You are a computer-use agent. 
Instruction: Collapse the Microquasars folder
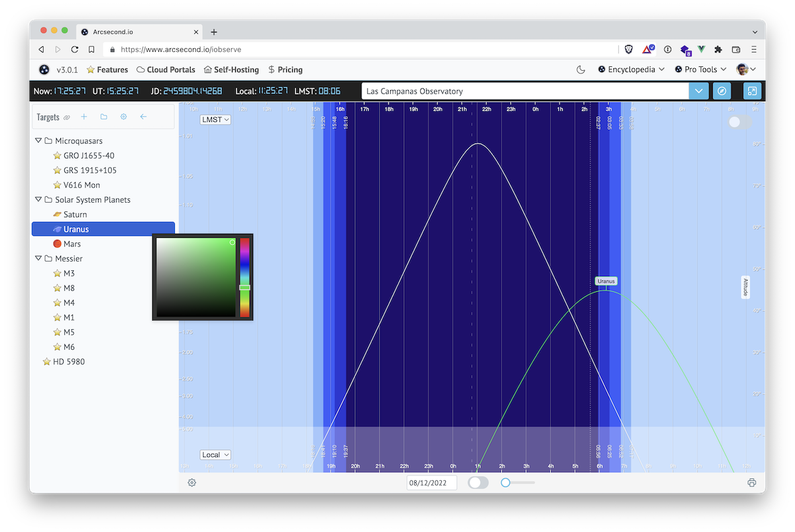coord(38,141)
